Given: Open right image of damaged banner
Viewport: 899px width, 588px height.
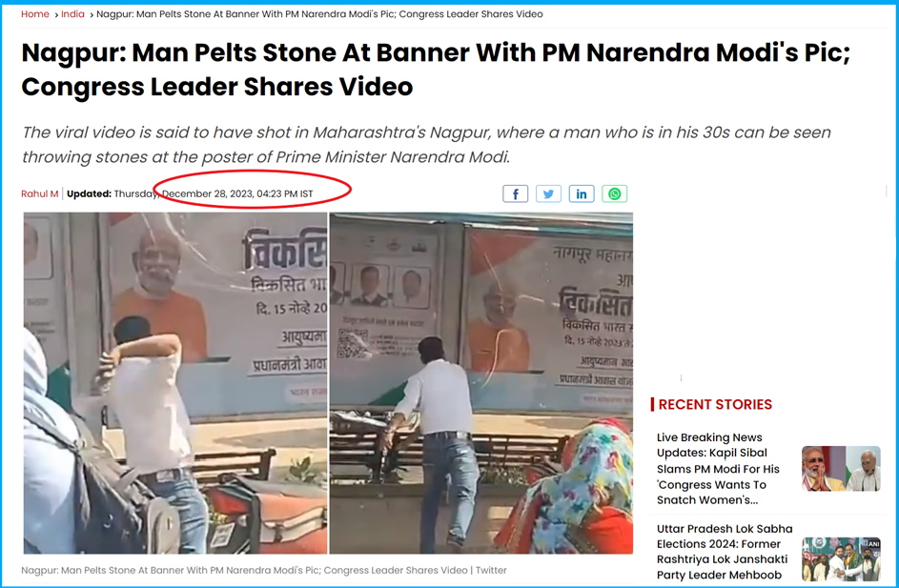Looking at the screenshot, I should pos(481,383).
